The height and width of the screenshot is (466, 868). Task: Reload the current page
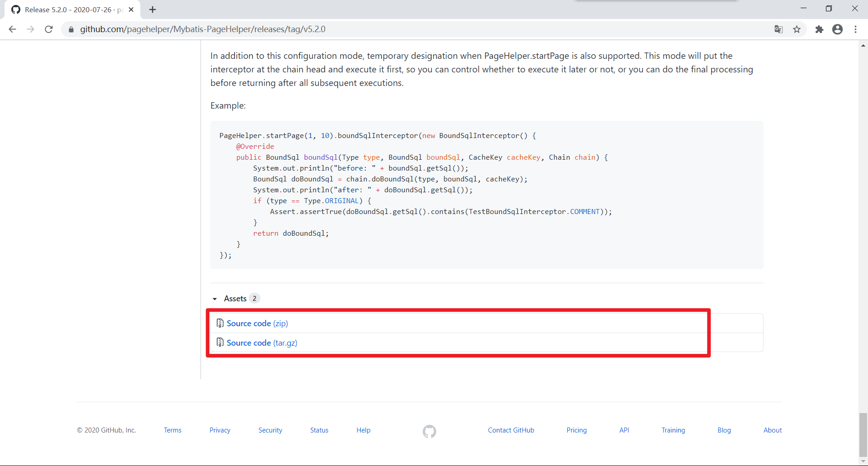49,29
